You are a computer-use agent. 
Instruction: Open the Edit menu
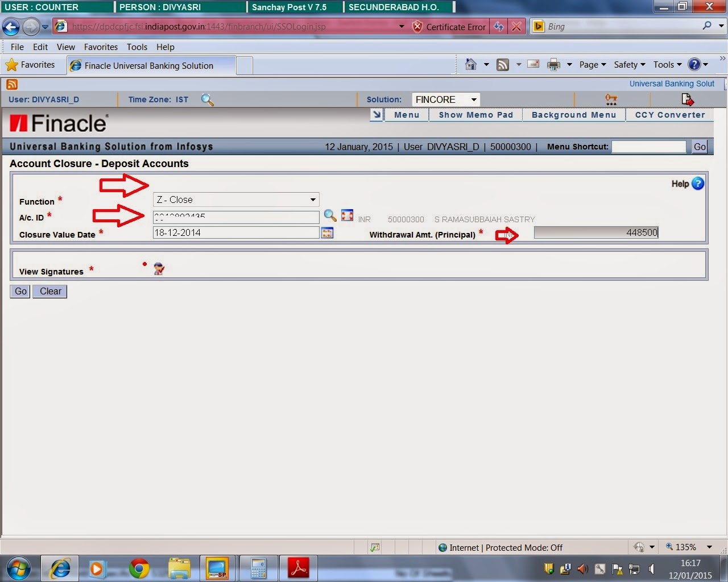click(40, 47)
